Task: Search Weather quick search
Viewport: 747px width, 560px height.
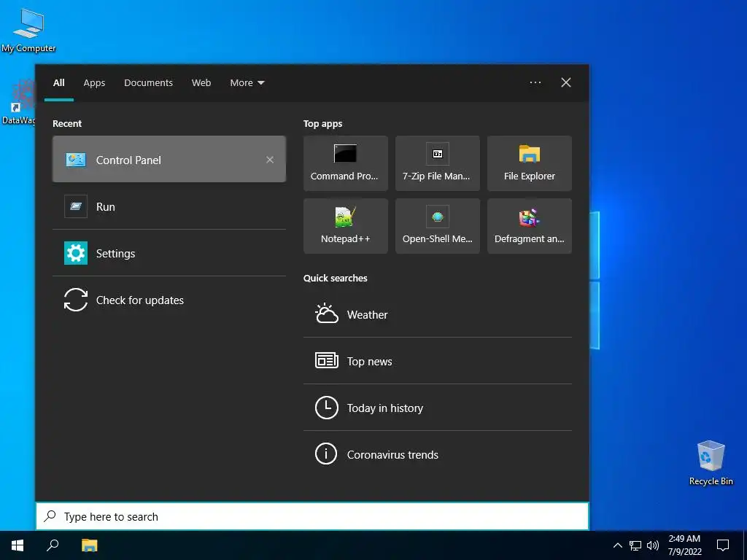Action: [x=438, y=314]
